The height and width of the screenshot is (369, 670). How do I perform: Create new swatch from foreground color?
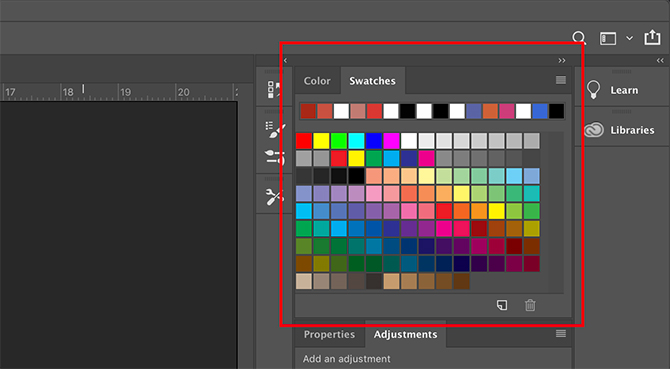(x=502, y=305)
